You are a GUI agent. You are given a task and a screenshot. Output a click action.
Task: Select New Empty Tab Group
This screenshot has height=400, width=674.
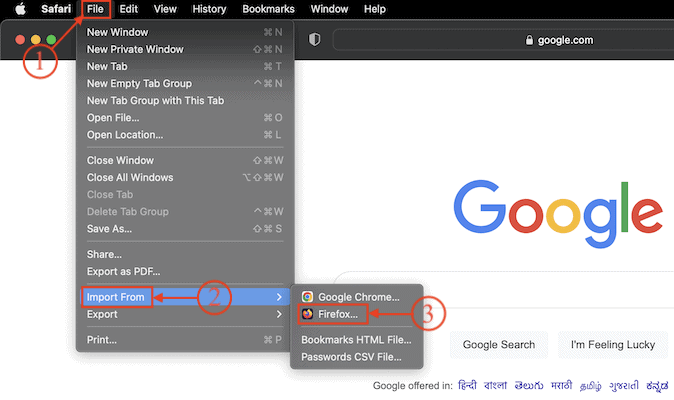[185, 83]
